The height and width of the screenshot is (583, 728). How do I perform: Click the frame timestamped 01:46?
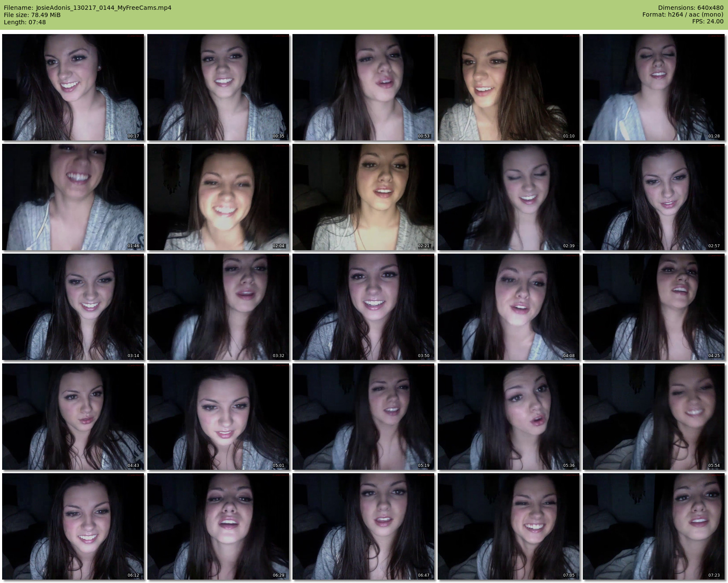(73, 197)
